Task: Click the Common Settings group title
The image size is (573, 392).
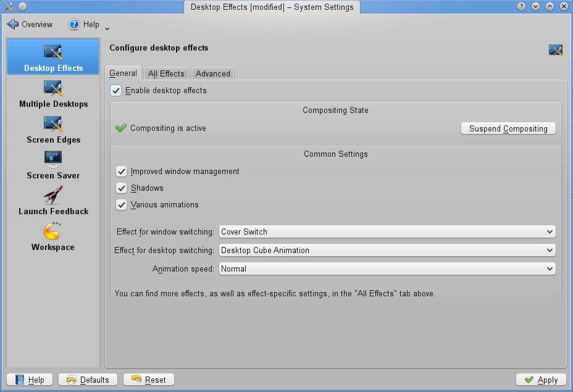Action: [x=335, y=154]
